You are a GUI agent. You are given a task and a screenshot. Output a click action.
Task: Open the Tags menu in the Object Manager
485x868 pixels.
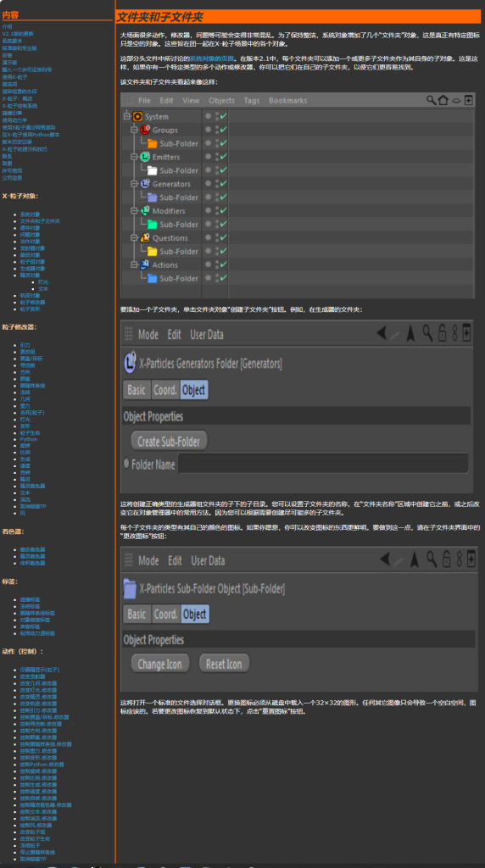point(251,101)
